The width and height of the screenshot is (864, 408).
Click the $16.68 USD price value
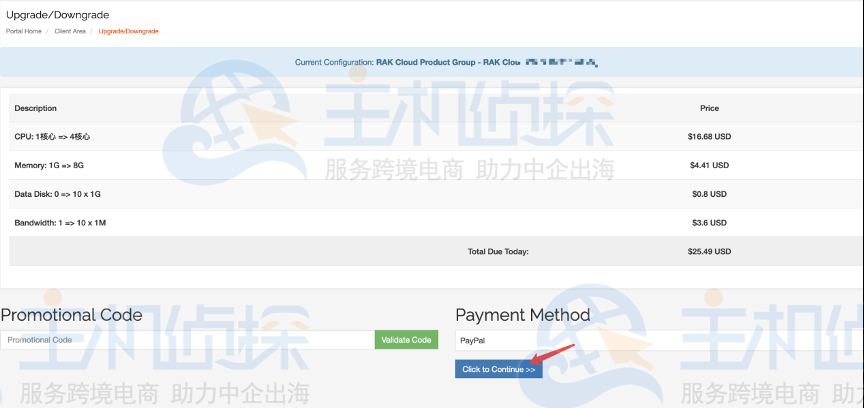(x=709, y=137)
